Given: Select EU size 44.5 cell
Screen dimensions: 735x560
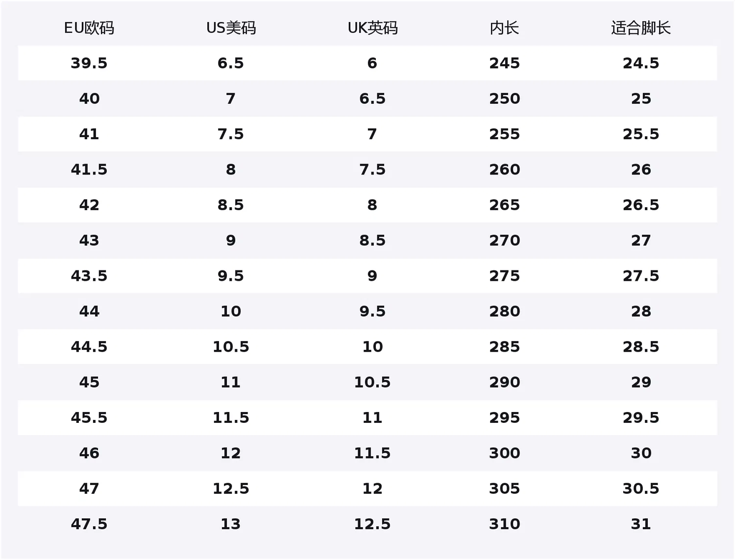Looking at the screenshot, I should pyautogui.click(x=89, y=347).
